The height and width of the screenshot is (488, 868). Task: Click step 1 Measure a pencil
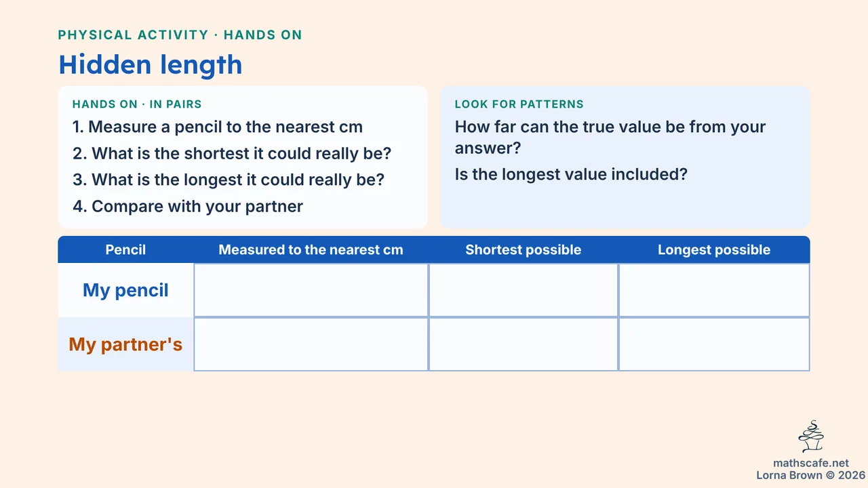tap(218, 127)
